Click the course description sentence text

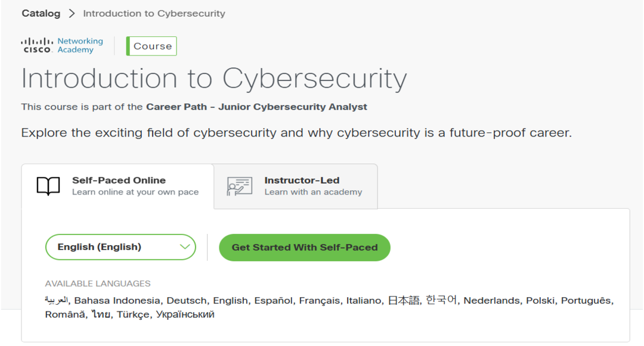296,132
